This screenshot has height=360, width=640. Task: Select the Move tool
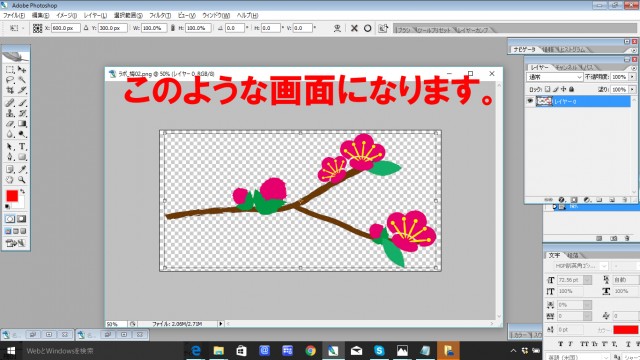point(22,70)
